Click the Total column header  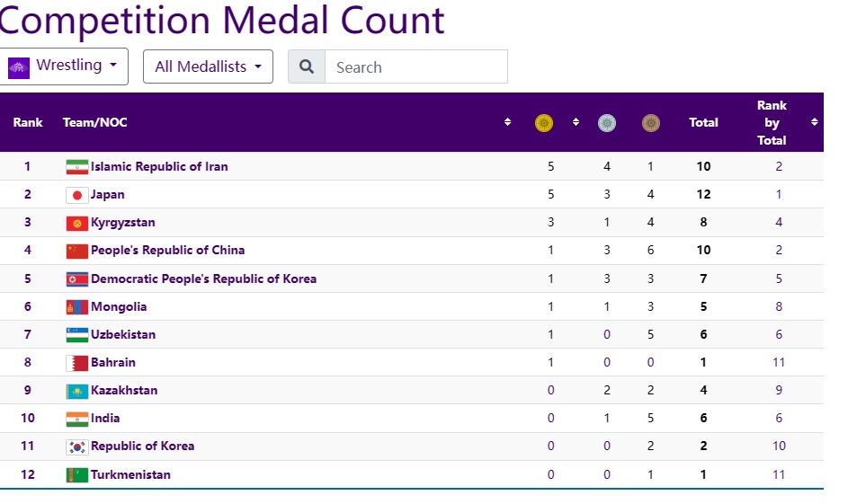703,122
